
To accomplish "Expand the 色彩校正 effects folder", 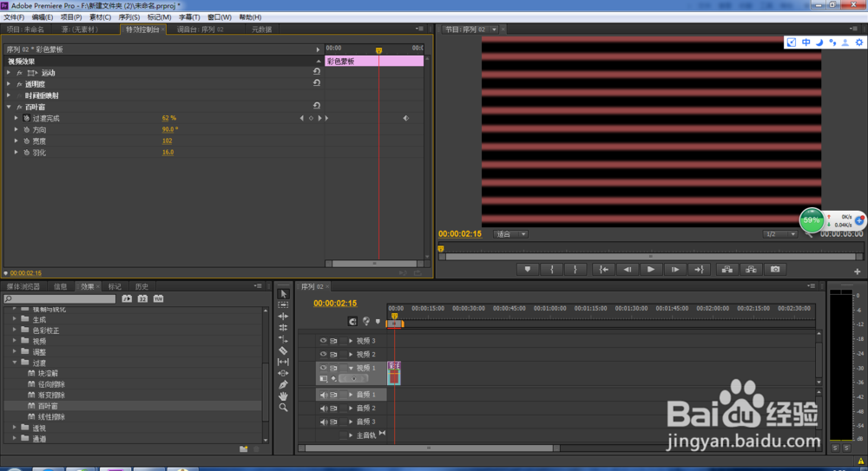I will 15,330.
